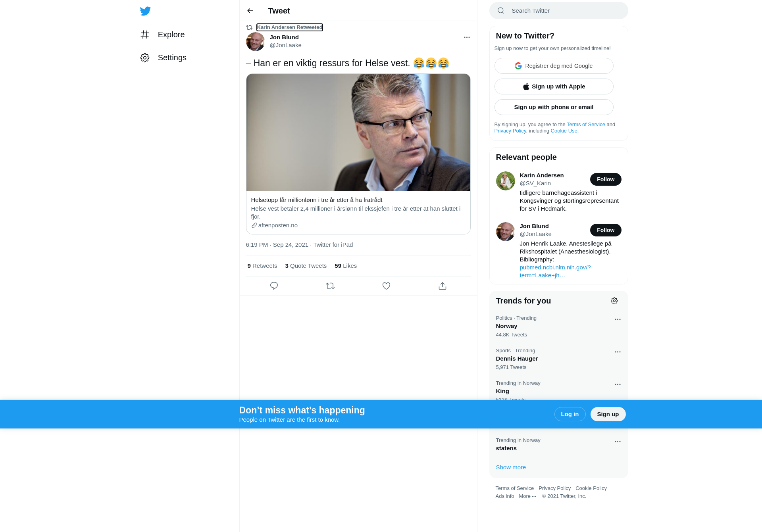
Task: Open tweet options three-dot menu
Action: 467,37
